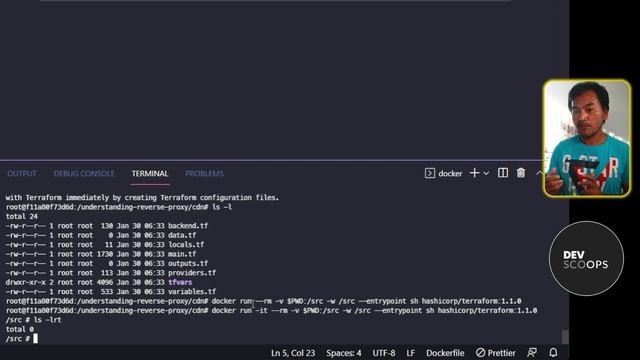The width and height of the screenshot is (640, 360).
Task: Click the 'total 0' output line
Action: click(20, 329)
